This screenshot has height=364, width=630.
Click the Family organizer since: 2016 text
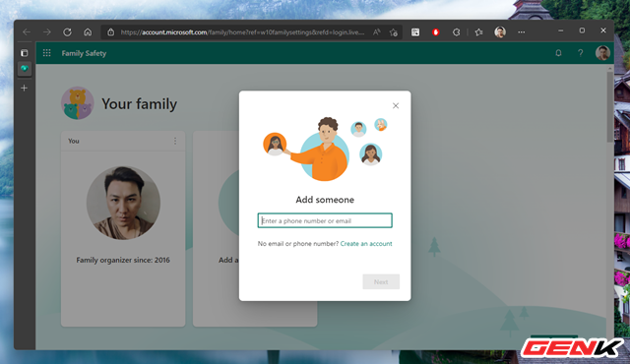123,260
